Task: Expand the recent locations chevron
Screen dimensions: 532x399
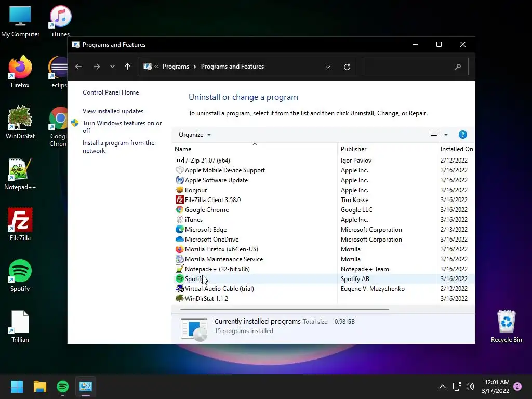Action: pos(112,66)
